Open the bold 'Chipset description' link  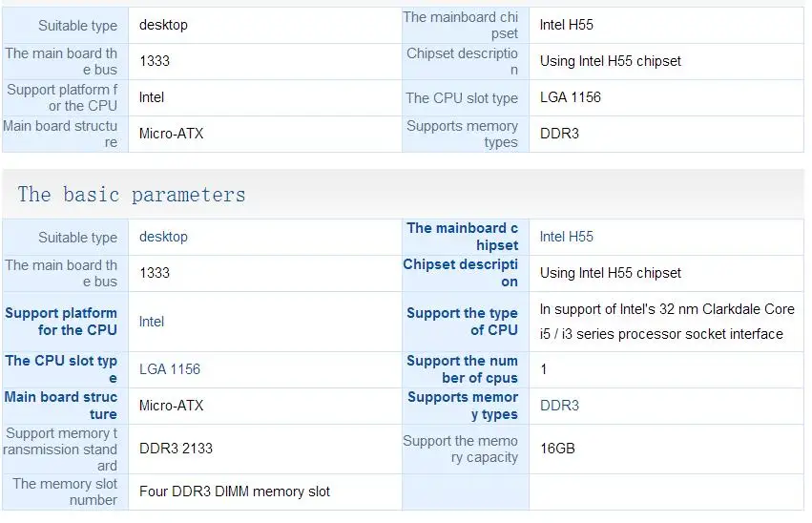(460, 273)
